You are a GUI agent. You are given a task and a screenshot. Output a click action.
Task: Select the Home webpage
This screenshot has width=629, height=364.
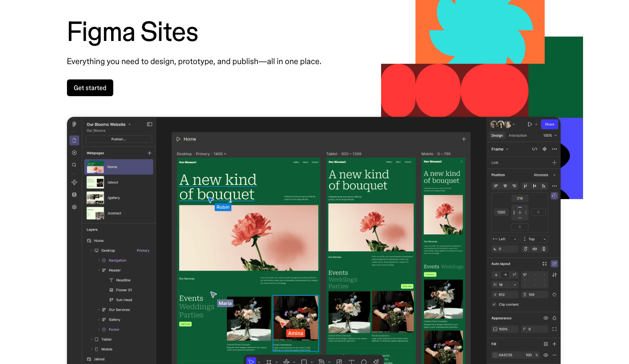click(x=119, y=167)
